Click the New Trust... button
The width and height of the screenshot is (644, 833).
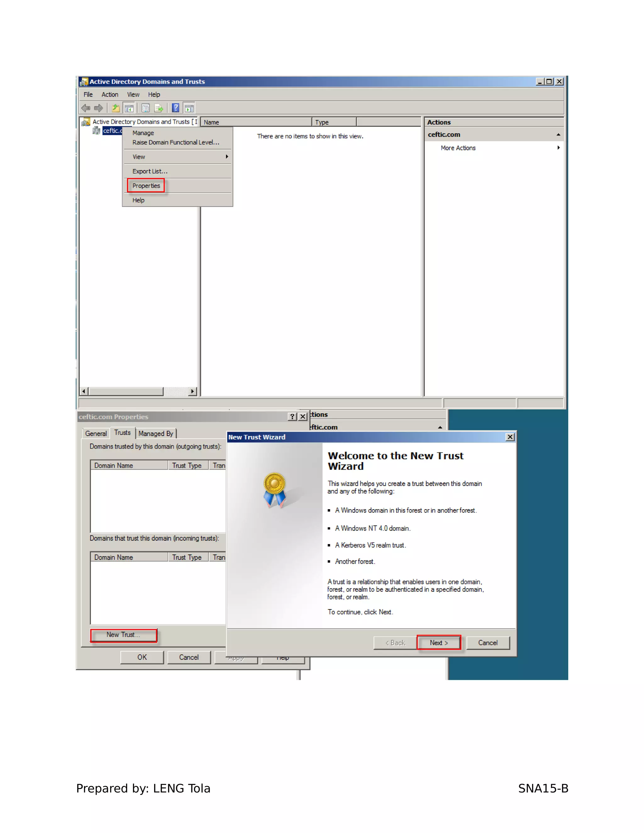(x=123, y=635)
